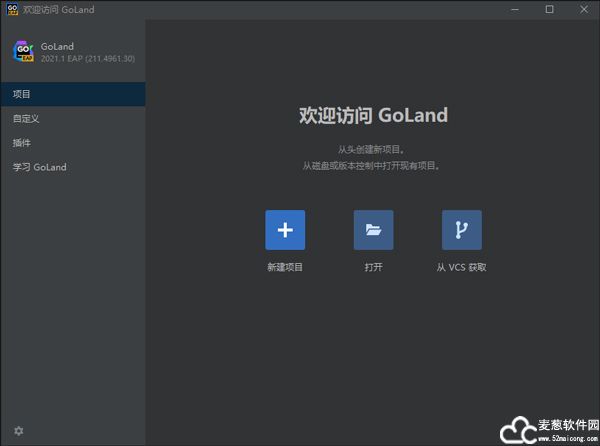Viewport: 600px width, 446px height.
Task: Click version text 2021.1 EAP
Action: point(88,59)
